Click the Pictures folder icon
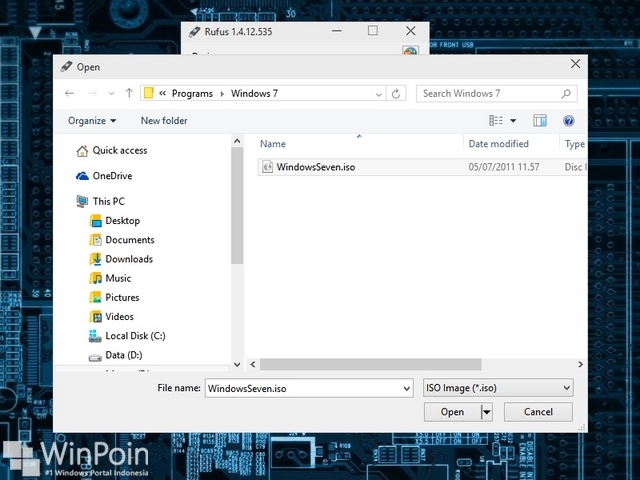The image size is (640, 480). pos(95,298)
